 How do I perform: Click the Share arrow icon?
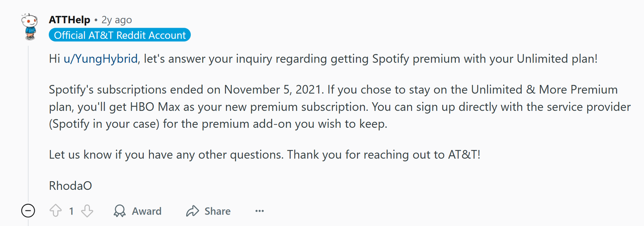(x=192, y=211)
